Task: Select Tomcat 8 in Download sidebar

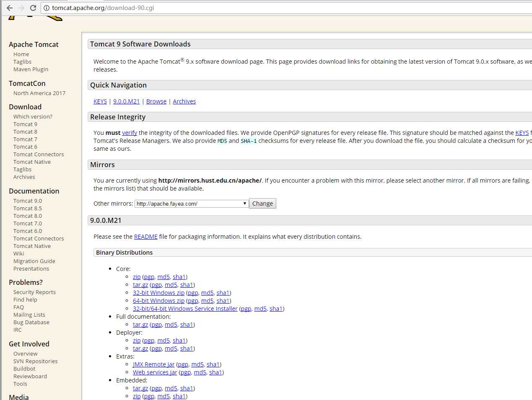Action: [25, 132]
